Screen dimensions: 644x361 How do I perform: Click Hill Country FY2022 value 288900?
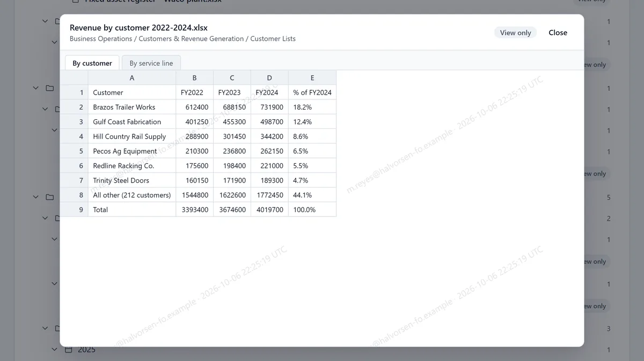[195, 136]
